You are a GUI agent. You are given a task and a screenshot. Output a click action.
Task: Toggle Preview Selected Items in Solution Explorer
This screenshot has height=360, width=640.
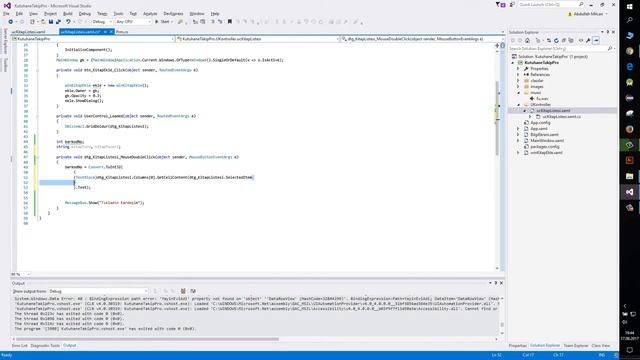click(x=596, y=40)
